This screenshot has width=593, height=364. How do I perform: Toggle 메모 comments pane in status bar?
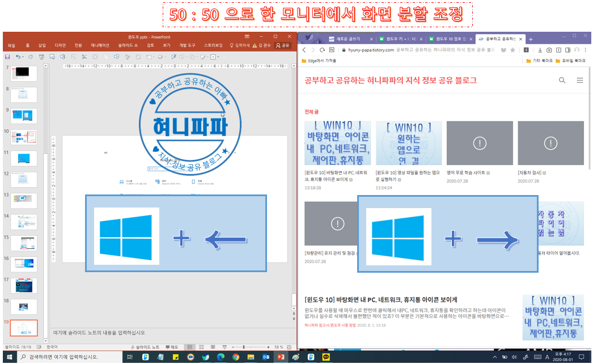pos(172,347)
